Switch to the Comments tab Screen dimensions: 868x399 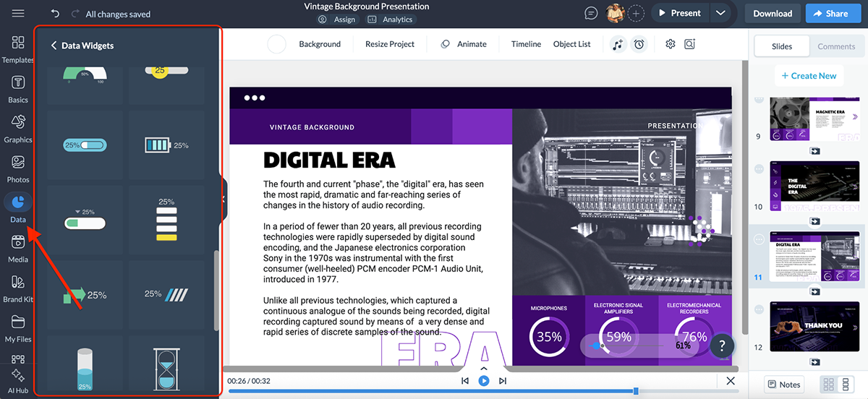click(835, 46)
